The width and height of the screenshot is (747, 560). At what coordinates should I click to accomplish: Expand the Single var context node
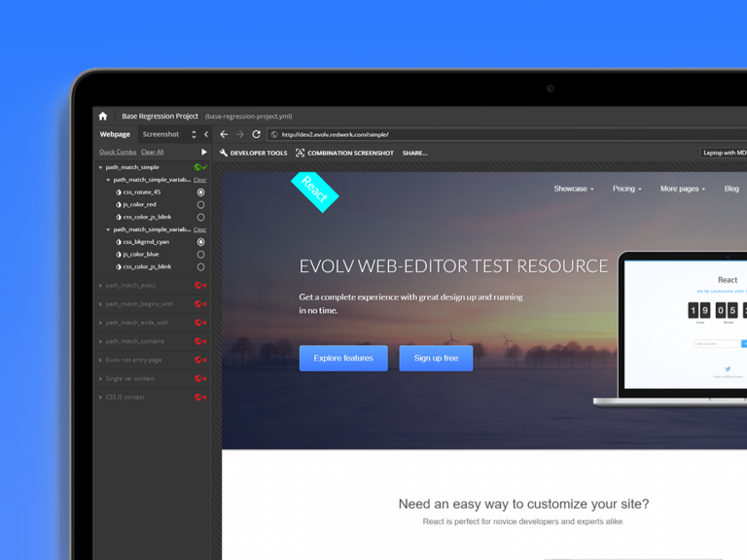[100, 378]
